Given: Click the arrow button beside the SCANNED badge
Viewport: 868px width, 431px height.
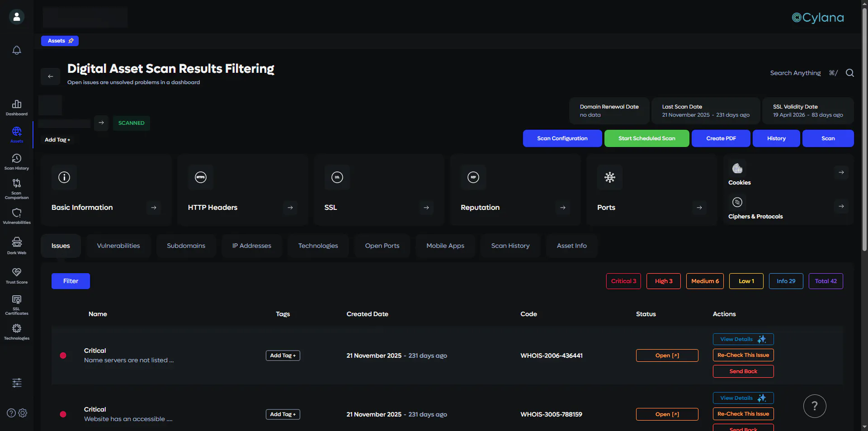Looking at the screenshot, I should (101, 123).
